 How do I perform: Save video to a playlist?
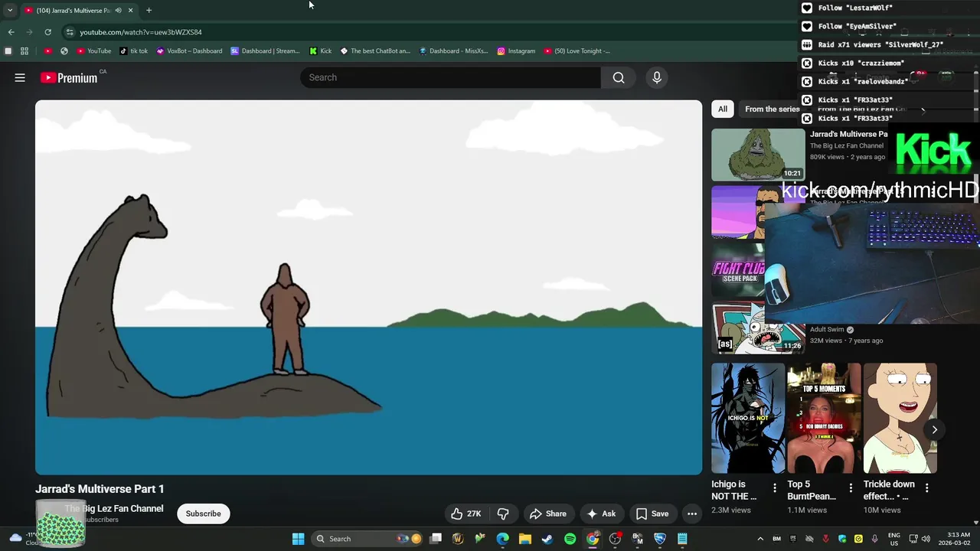652,514
